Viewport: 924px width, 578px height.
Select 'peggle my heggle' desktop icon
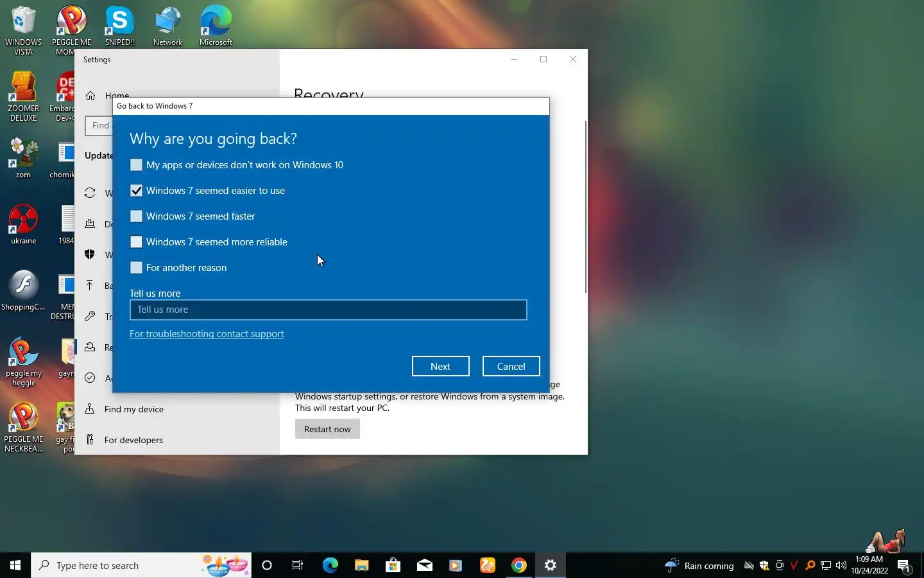point(24,362)
